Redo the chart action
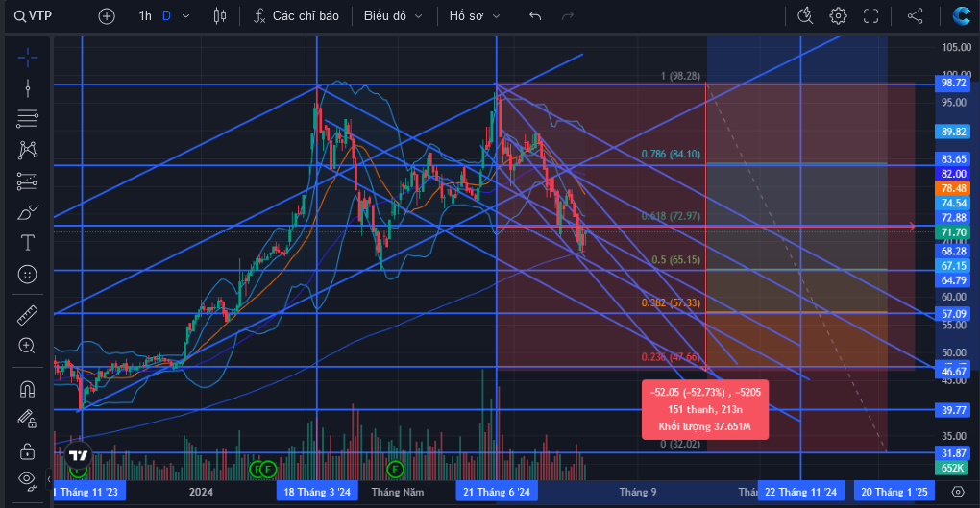The image size is (980, 508). [x=568, y=15]
